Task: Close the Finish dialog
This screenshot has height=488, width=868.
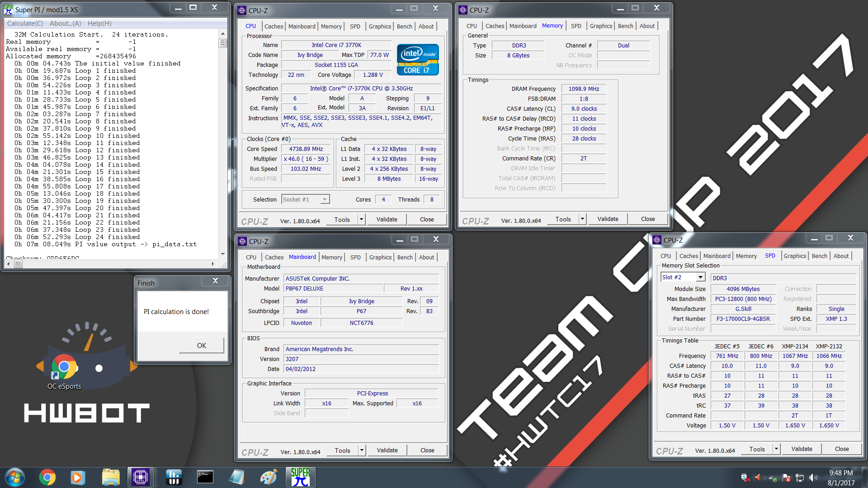Action: pyautogui.click(x=216, y=281)
